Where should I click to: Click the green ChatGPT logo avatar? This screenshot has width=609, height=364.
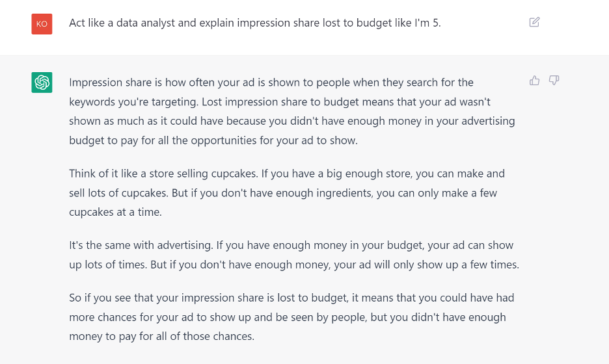point(42,83)
